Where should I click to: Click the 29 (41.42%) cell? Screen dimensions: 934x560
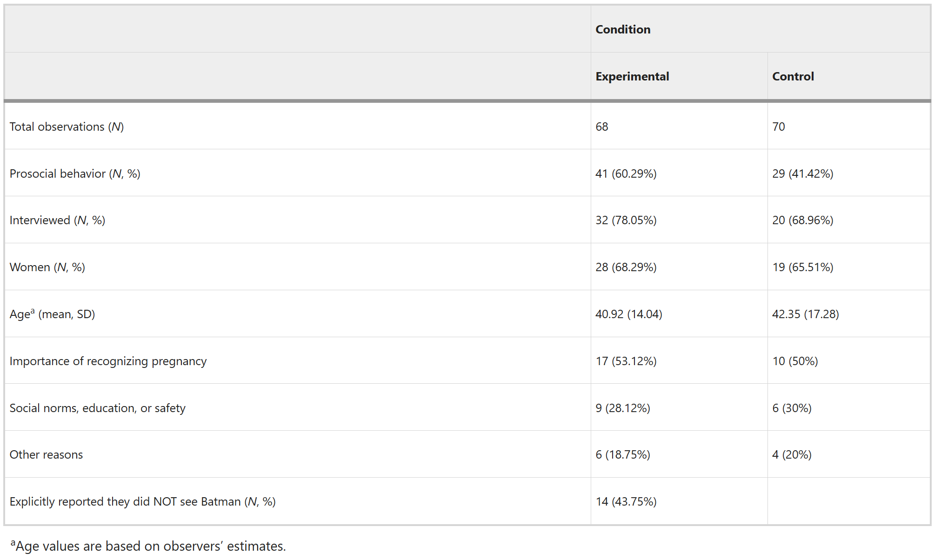pyautogui.click(x=803, y=173)
